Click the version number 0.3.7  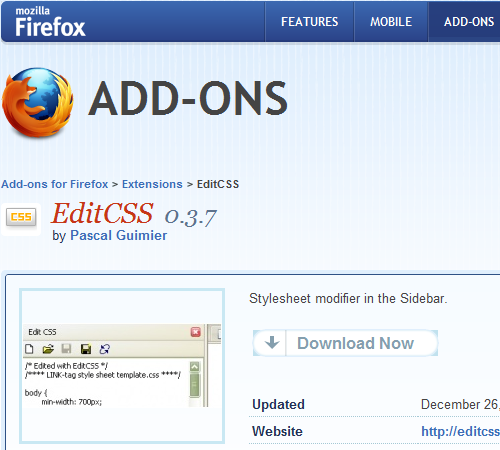point(191,217)
